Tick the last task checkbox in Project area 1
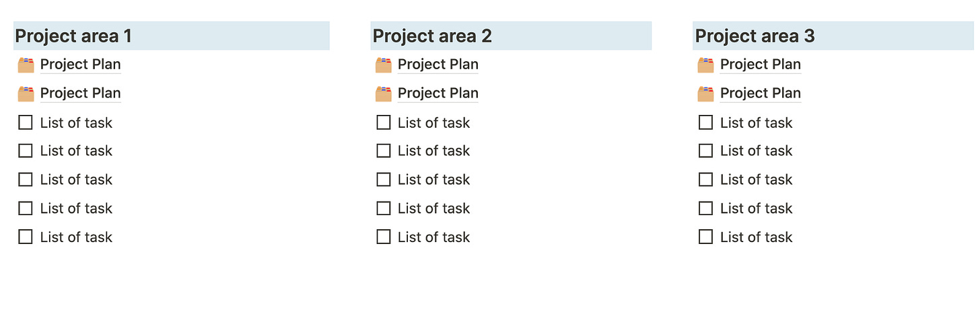 click(26, 237)
